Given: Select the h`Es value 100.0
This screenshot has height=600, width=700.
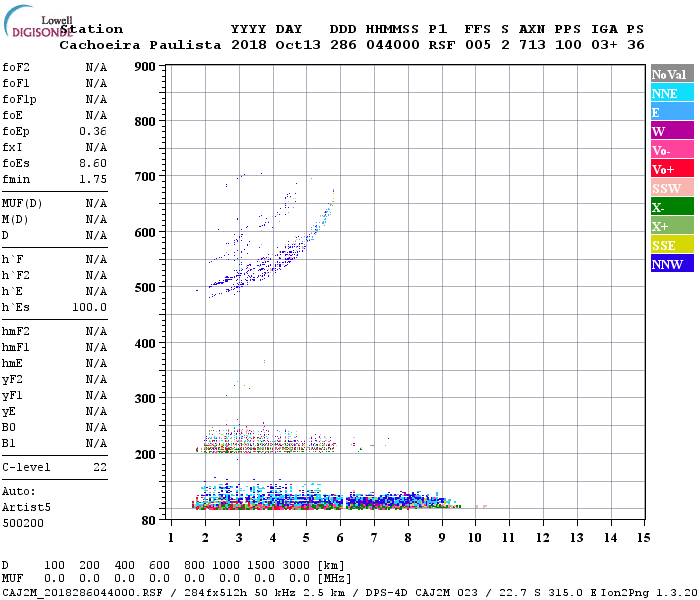Looking at the screenshot, I should pyautogui.click(x=89, y=307).
